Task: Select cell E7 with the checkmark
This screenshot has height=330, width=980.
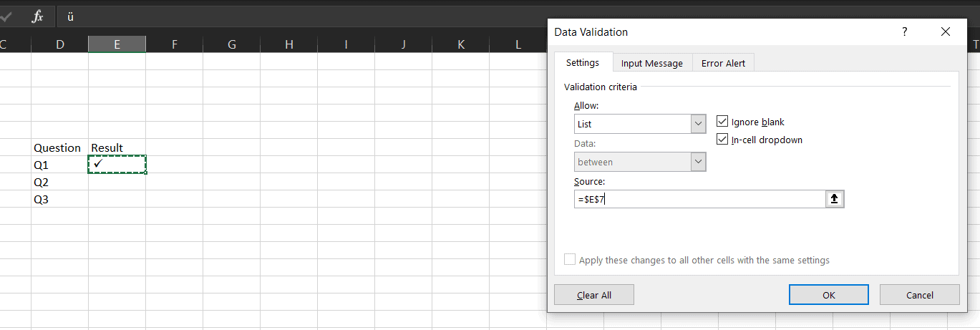Action: click(117, 165)
